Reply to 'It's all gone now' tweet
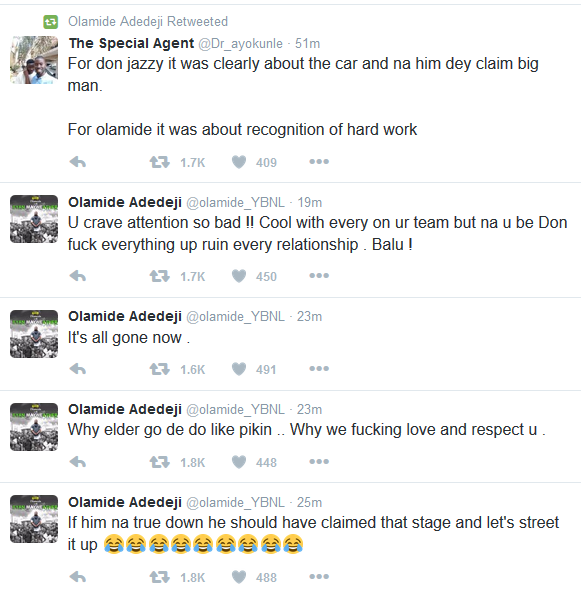 coord(78,369)
